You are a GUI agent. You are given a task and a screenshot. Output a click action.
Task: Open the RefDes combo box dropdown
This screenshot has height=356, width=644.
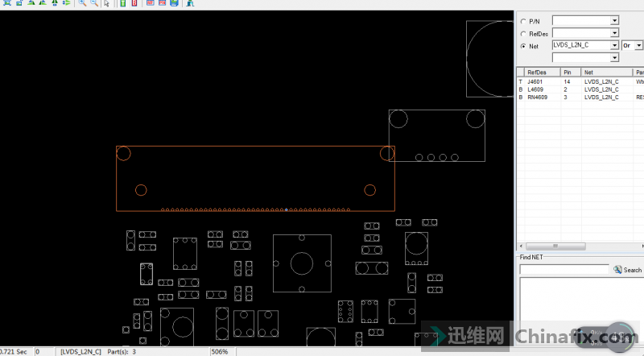pos(614,33)
